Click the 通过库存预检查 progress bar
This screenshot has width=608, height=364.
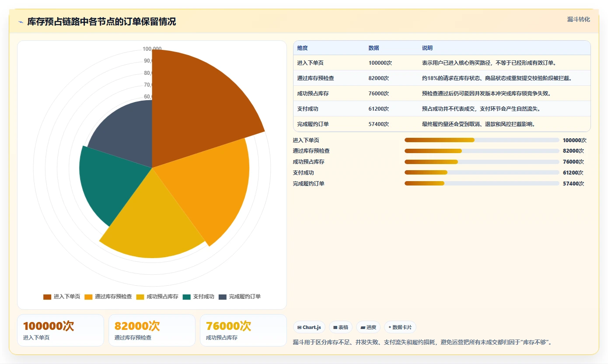click(482, 151)
